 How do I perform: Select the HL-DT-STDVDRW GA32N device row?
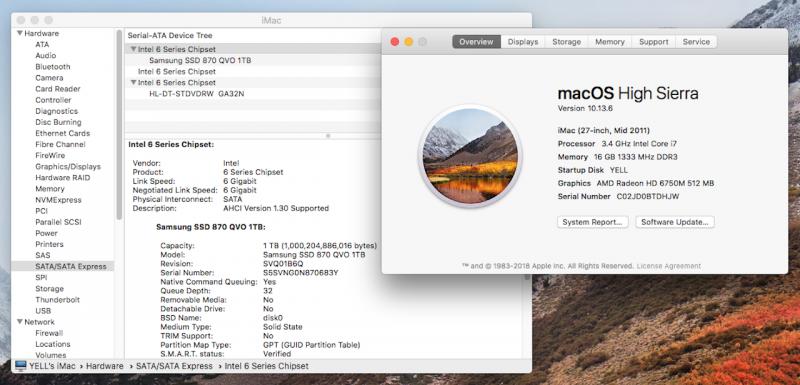[x=196, y=94]
